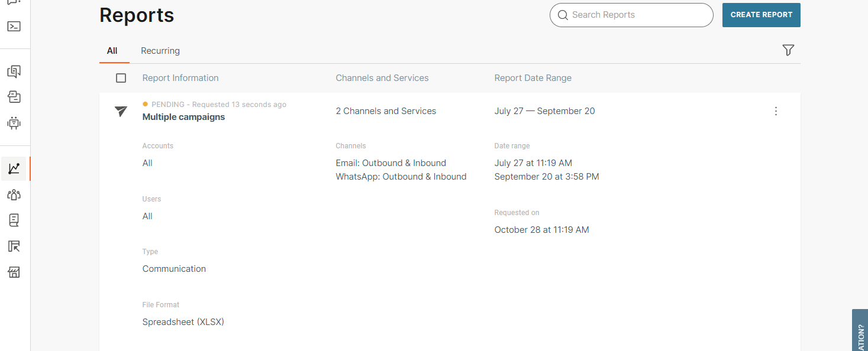
Task: Open the people group icon in sidebar
Action: 14,194
